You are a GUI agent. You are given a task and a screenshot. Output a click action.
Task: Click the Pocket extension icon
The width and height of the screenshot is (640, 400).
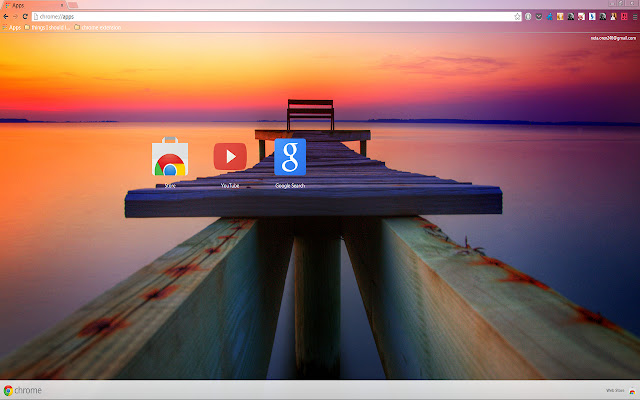539,16
